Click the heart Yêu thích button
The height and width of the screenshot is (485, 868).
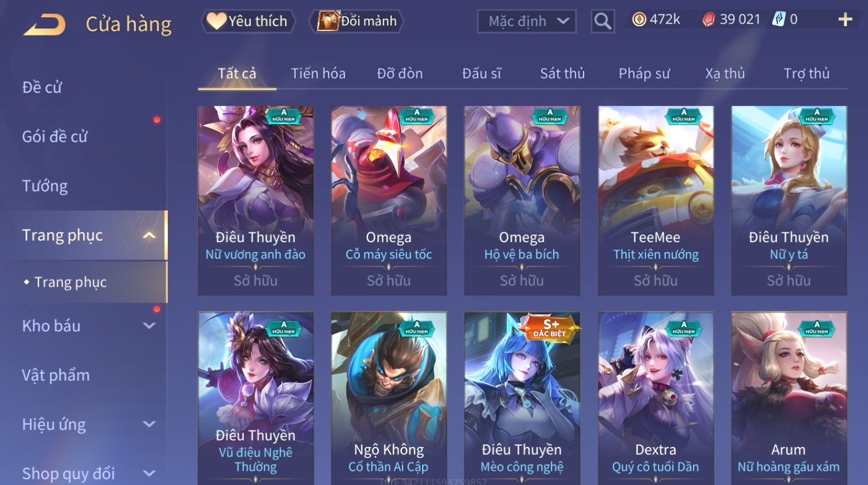(248, 21)
